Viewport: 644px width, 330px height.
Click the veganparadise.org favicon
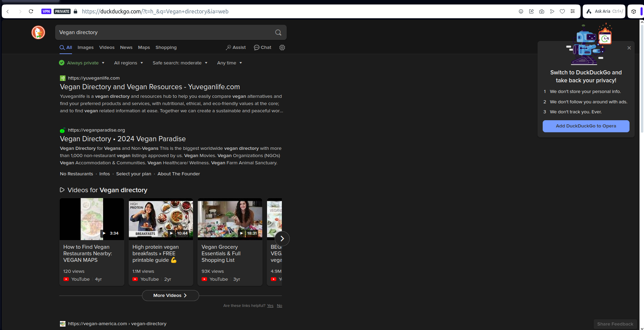[63, 130]
